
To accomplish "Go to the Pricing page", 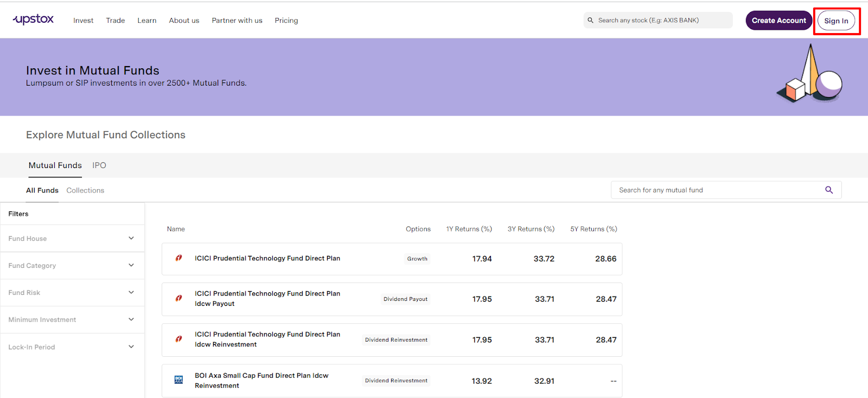I will [x=286, y=21].
